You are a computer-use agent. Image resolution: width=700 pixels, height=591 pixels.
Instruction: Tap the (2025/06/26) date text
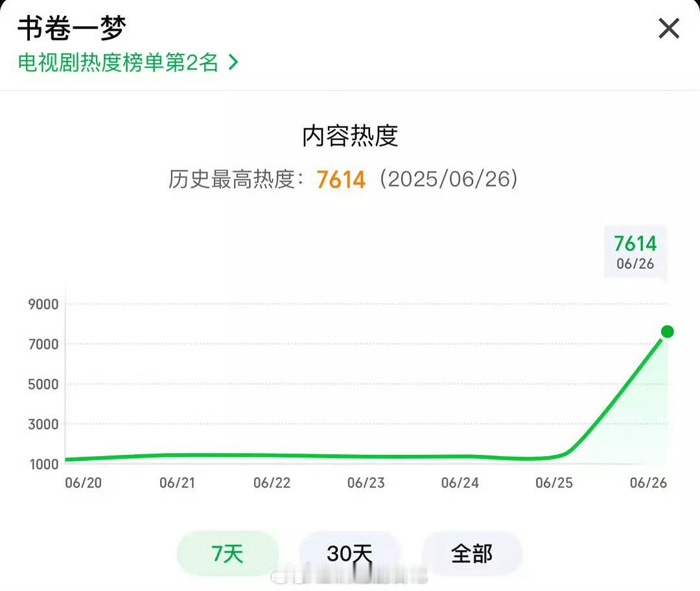449,180
